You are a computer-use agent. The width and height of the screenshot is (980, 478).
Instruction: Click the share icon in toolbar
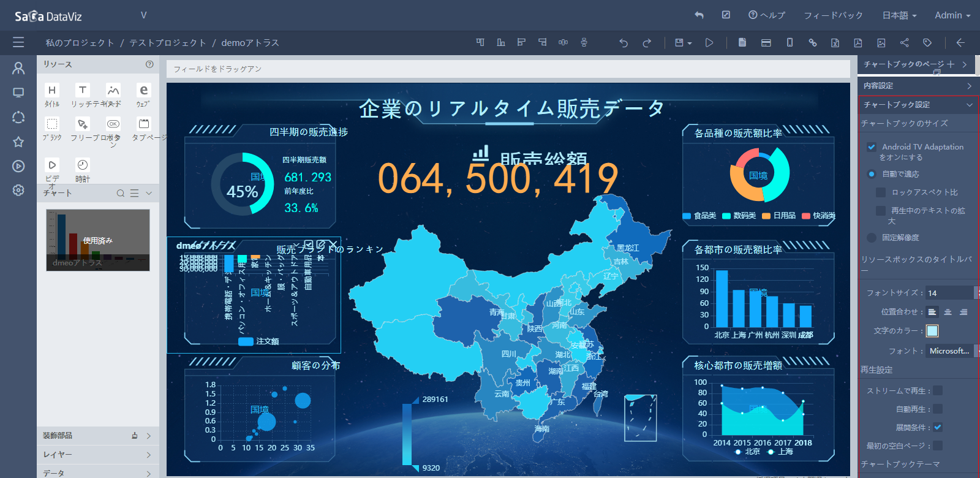[x=904, y=43]
